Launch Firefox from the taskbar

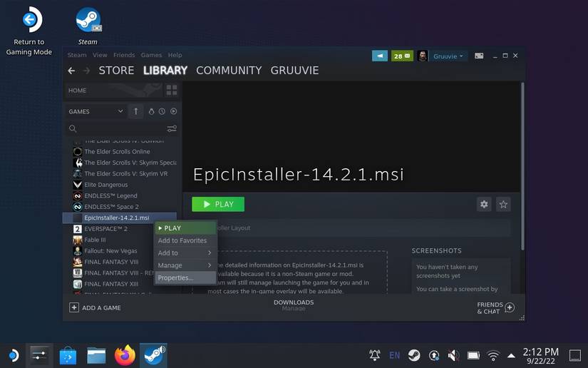point(125,355)
